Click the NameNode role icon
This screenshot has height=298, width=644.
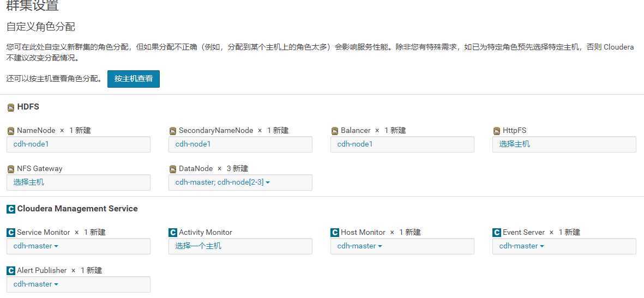point(11,131)
